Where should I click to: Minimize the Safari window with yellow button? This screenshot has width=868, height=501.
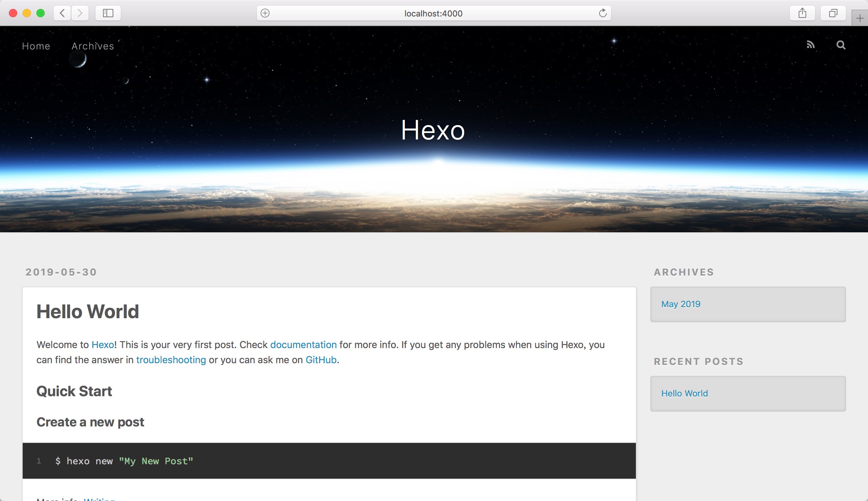pyautogui.click(x=27, y=13)
